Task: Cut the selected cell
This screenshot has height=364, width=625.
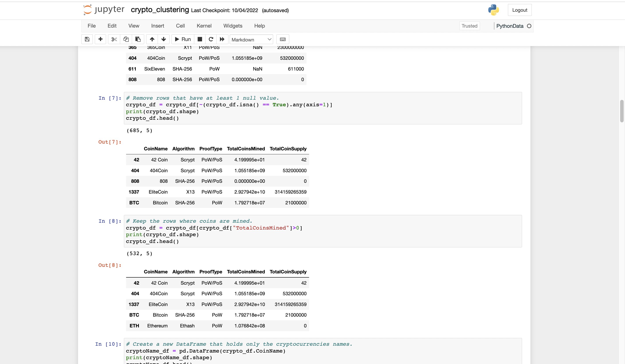Action: pos(114,39)
